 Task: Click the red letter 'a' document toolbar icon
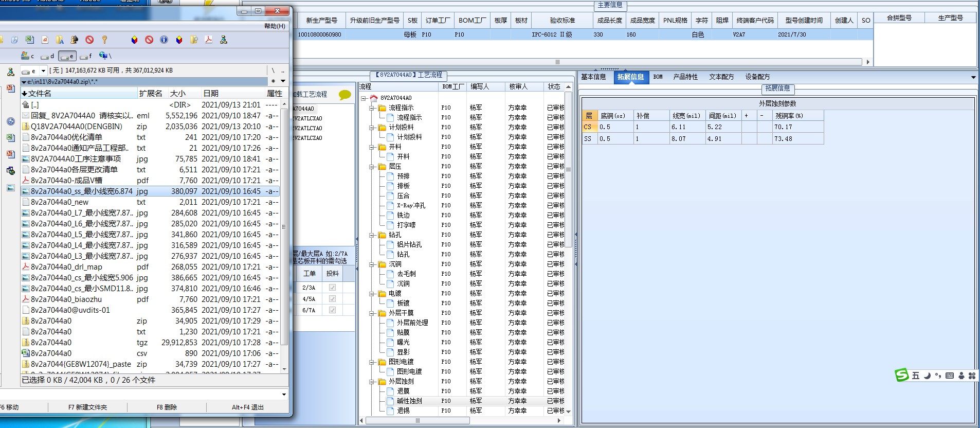click(45, 40)
